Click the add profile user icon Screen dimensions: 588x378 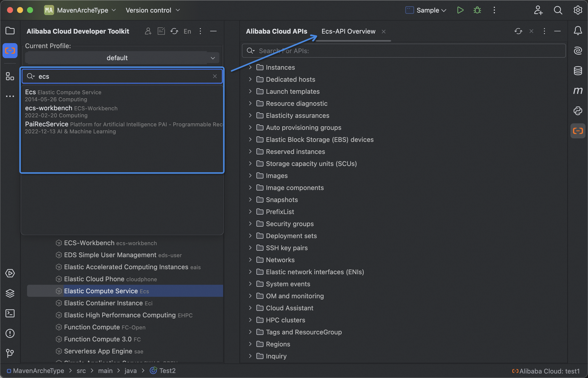pyautogui.click(x=148, y=31)
